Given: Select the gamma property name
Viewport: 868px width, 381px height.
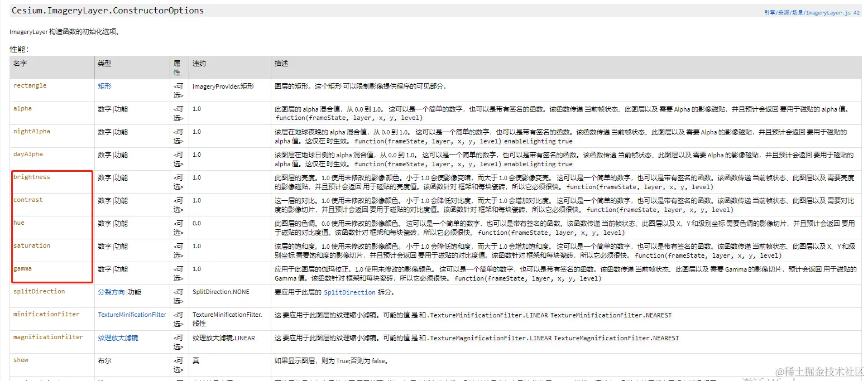Looking at the screenshot, I should pyautogui.click(x=22, y=269).
